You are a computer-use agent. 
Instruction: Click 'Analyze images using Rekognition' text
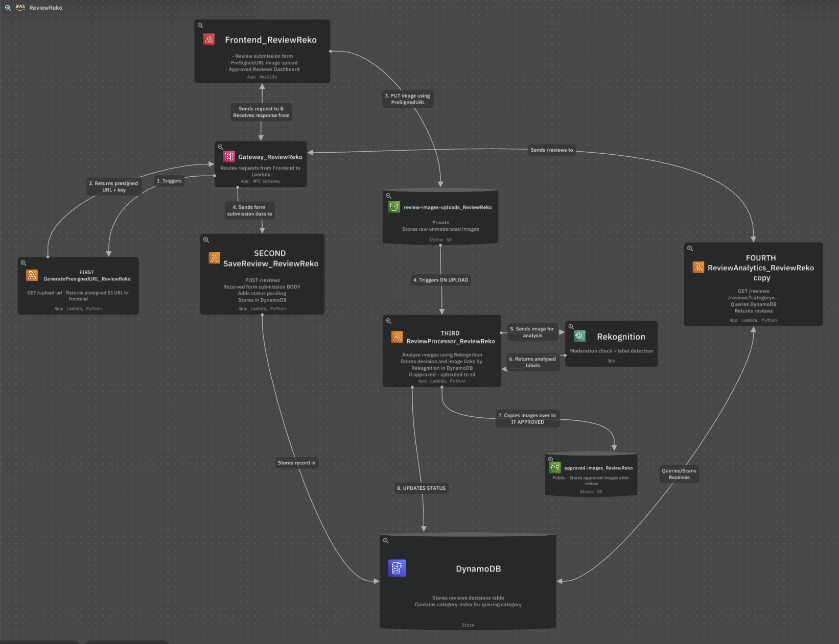[x=442, y=355]
